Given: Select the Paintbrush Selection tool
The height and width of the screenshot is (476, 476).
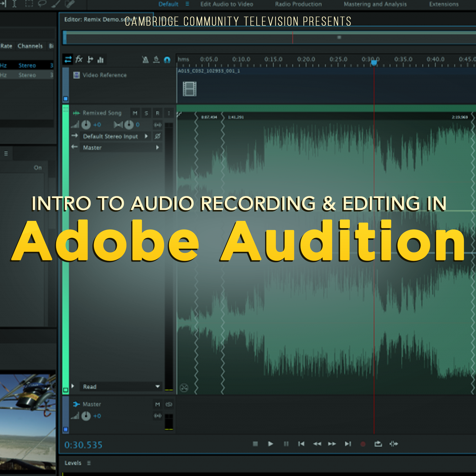Looking at the screenshot, I should (56, 4).
